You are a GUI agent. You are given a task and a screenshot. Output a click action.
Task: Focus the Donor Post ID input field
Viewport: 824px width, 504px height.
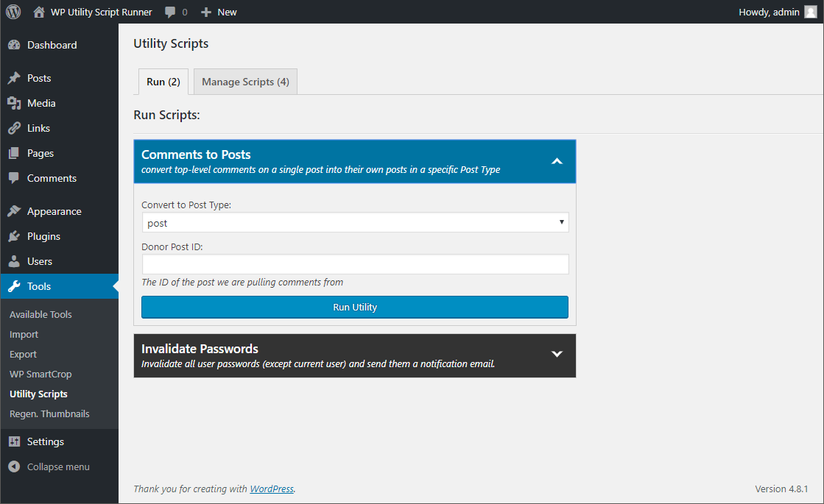355,264
